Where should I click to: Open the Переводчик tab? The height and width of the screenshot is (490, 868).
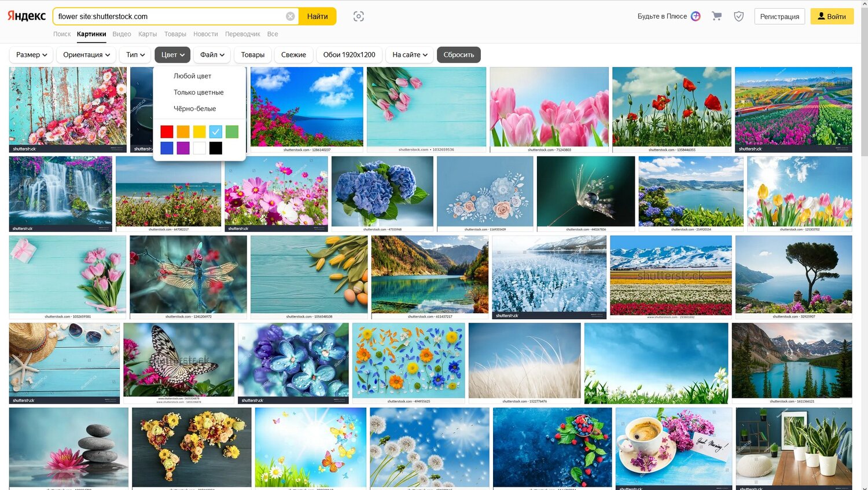(x=242, y=34)
